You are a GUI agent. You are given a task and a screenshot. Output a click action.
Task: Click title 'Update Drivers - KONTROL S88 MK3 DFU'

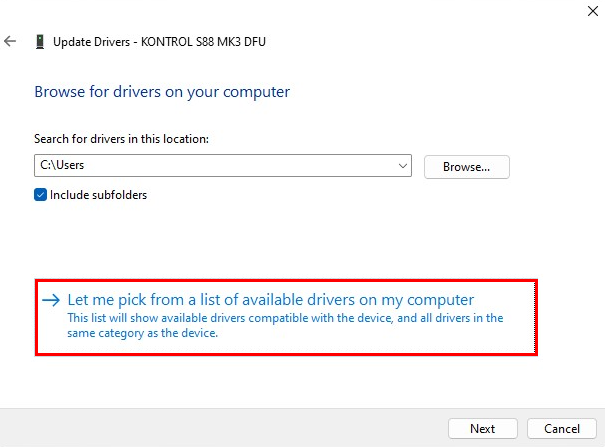click(x=159, y=42)
